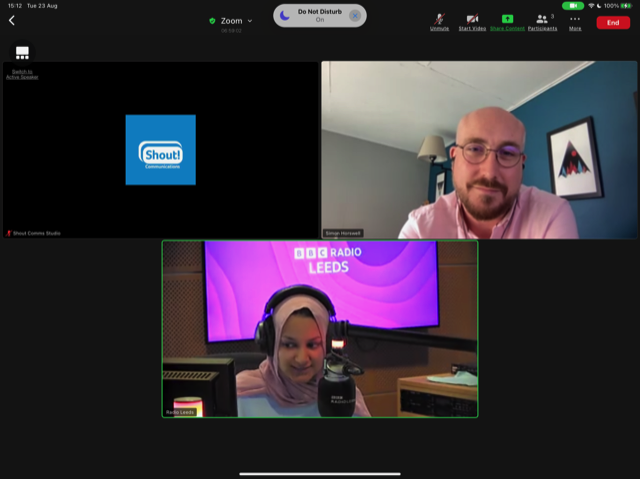Expand the Zoom meeting info dropdown
640x479 pixels.
pyautogui.click(x=250, y=21)
